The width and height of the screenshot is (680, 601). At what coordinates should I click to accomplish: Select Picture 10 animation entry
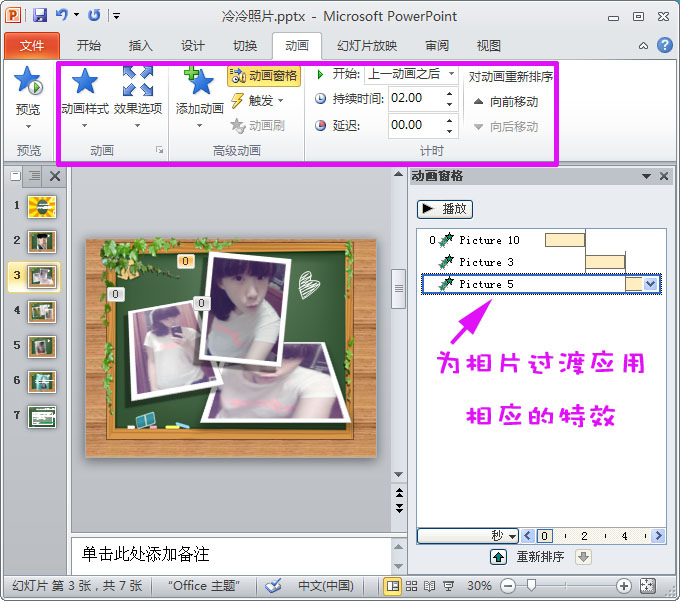[541, 240]
